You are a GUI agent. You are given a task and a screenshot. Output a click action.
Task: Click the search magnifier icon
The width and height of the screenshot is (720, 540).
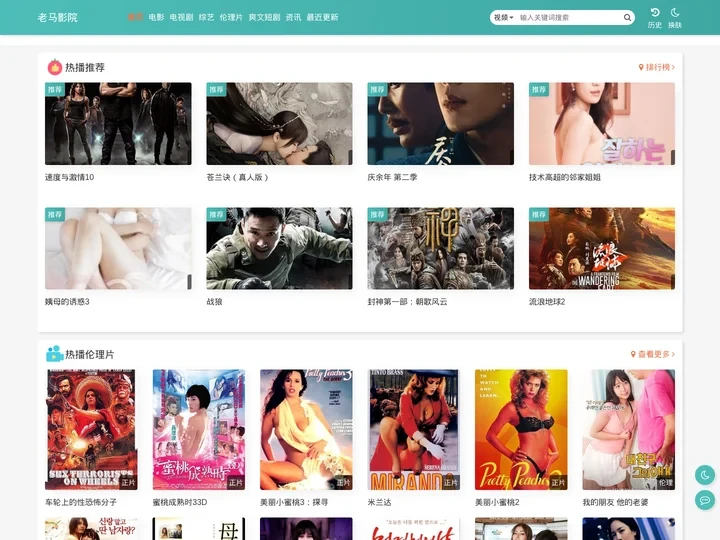[x=627, y=17]
